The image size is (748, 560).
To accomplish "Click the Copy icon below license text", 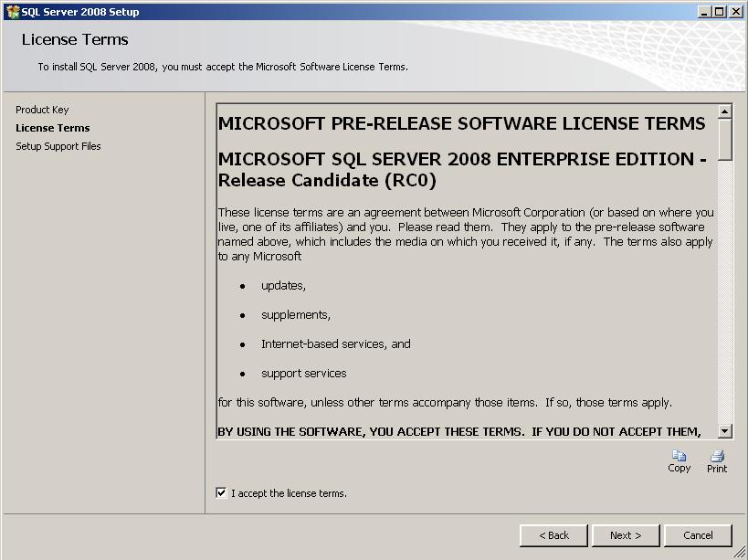I will click(x=679, y=456).
